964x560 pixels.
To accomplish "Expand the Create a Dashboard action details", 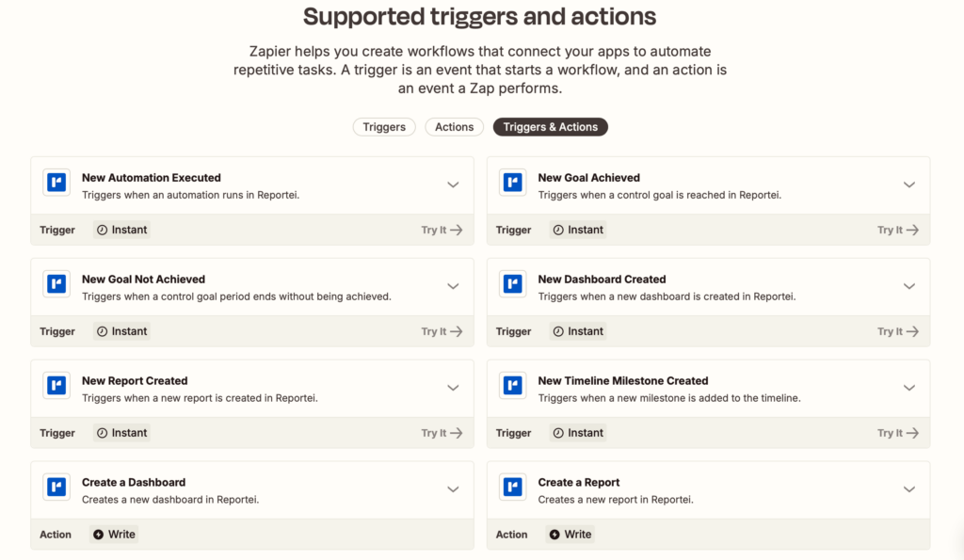I will (453, 488).
